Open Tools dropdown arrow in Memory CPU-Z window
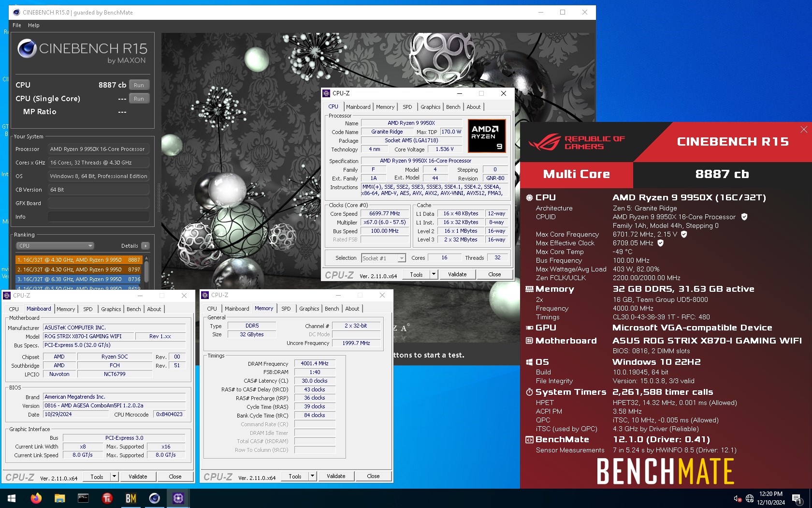The image size is (812, 508). pyautogui.click(x=312, y=476)
